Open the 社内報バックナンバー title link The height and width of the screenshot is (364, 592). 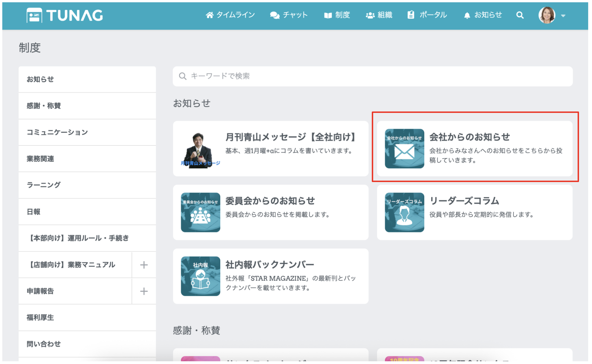270,265
